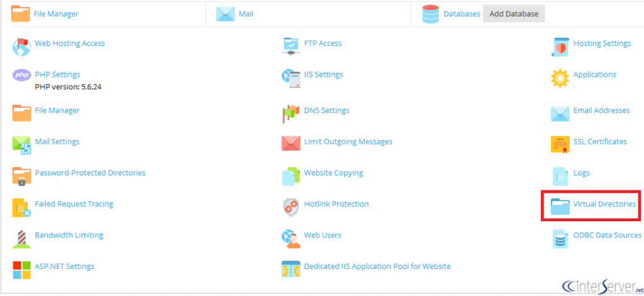
Task: Open the Password-Protected Directories link
Action: [x=91, y=173]
